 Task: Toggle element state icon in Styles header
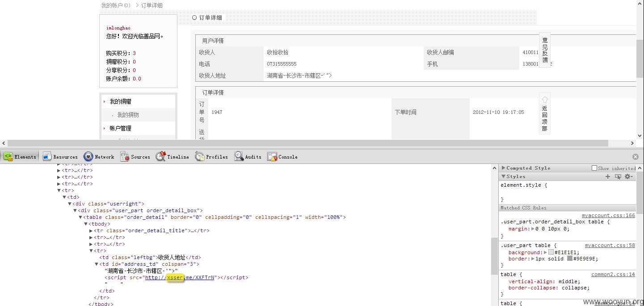pyautogui.click(x=618, y=176)
